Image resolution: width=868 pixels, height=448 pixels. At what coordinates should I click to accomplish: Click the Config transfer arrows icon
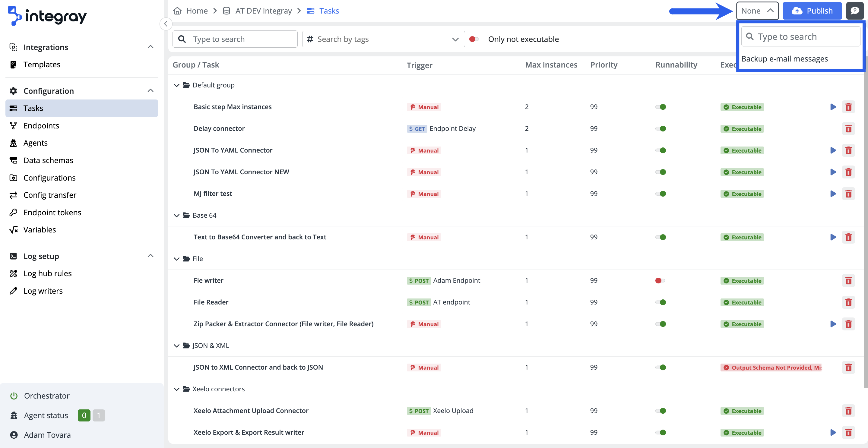click(14, 195)
